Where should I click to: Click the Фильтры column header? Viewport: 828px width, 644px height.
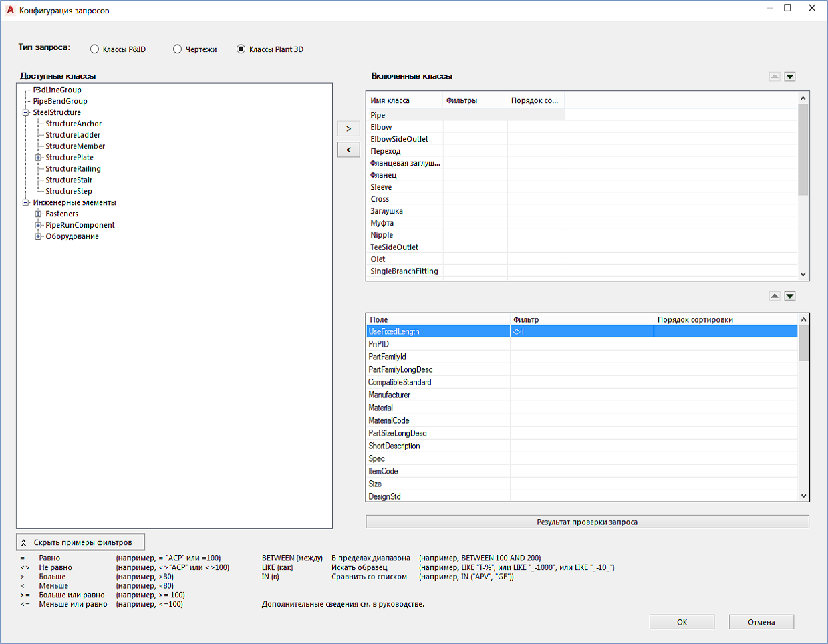474,100
